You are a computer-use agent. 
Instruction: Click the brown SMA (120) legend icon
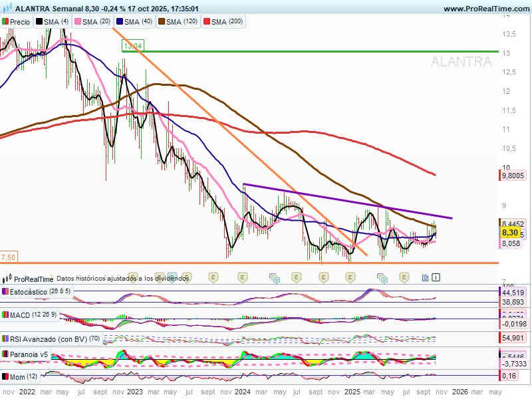[160, 22]
